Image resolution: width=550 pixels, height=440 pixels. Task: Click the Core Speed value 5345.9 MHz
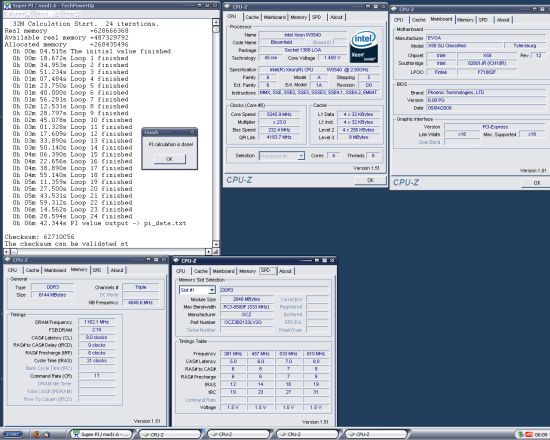tap(279, 114)
